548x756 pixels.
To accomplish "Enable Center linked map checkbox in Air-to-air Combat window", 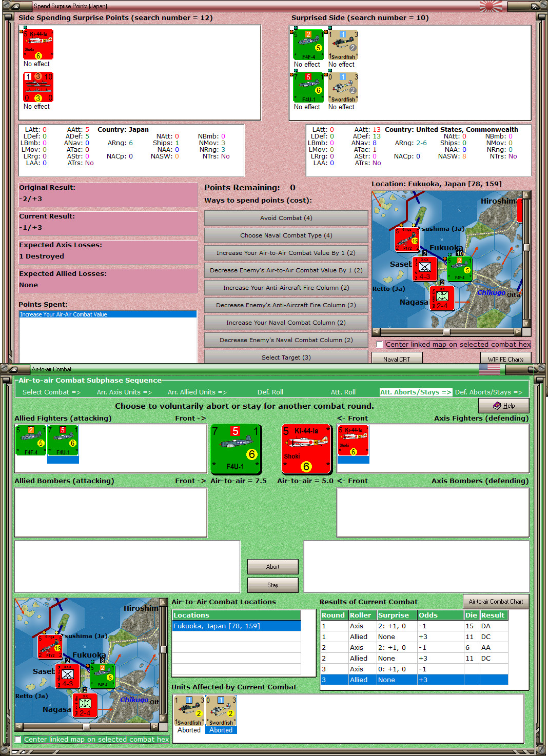I will pyautogui.click(x=18, y=739).
